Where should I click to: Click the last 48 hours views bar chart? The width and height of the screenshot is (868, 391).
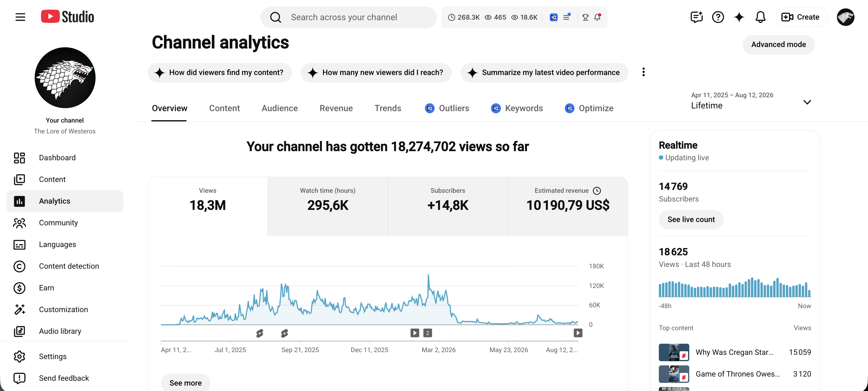coord(734,287)
